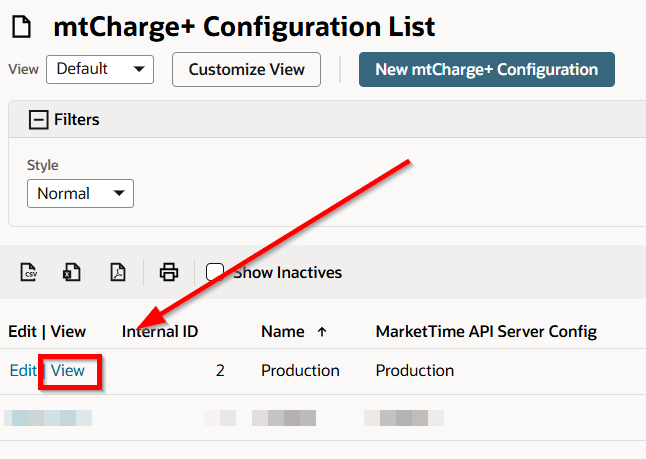This screenshot has width=646, height=459.
Task: Click New mtCharge+ Configuration button
Action: click(x=487, y=69)
